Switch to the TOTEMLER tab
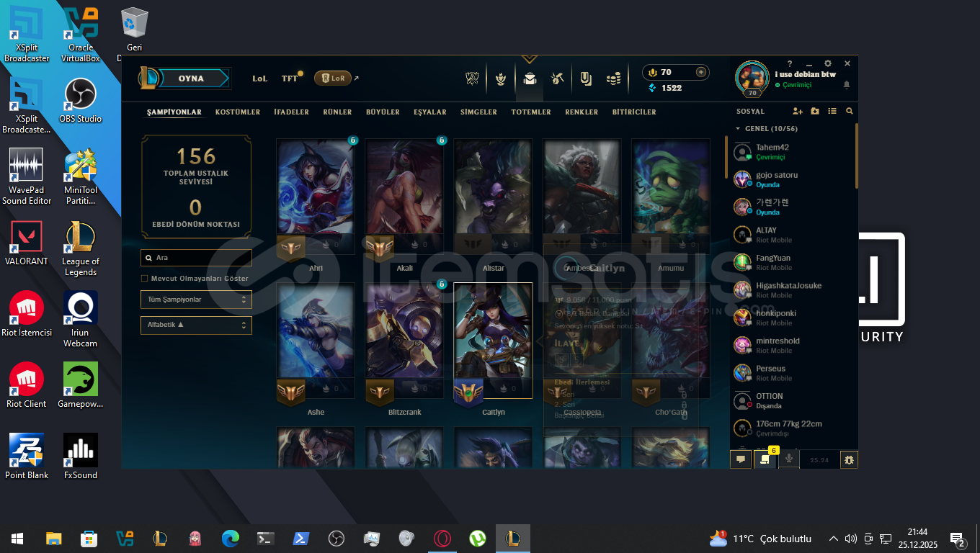The width and height of the screenshot is (980, 553). point(531,112)
